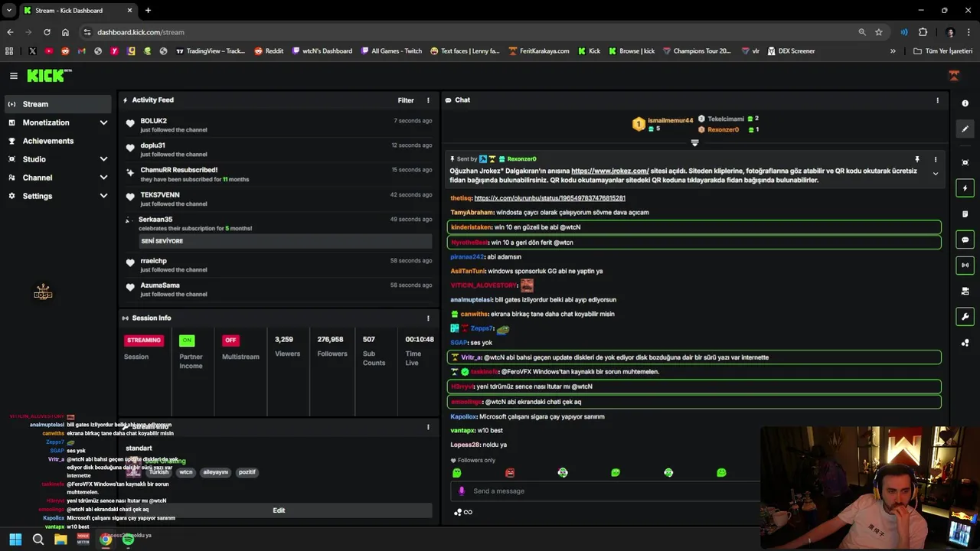Toggle the broadcast signal panel icon in sidebar
The width and height of the screenshot is (980, 551).
(x=965, y=265)
